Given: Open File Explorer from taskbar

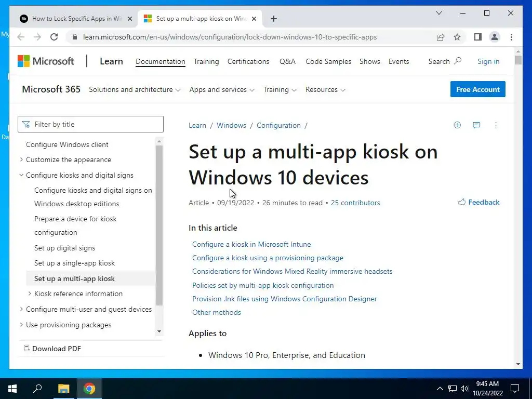Looking at the screenshot, I should coord(63,389).
